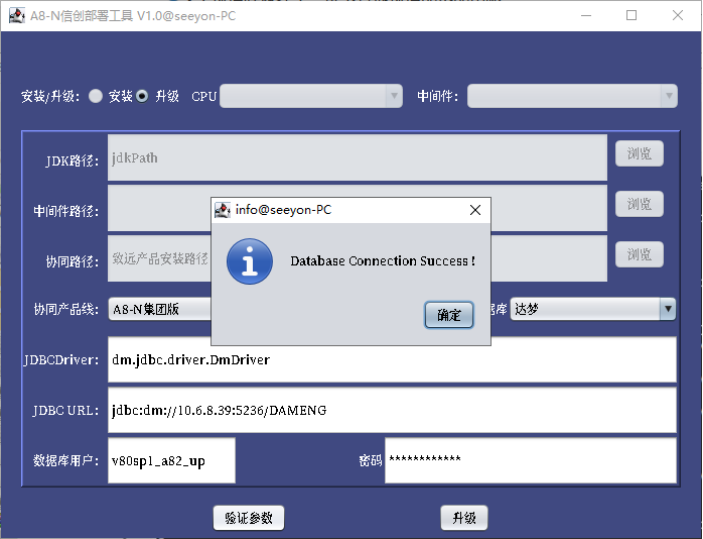Image resolution: width=703 pixels, height=539 pixels.
Task: Click the Java icon in dialog title bar
Action: click(x=222, y=210)
